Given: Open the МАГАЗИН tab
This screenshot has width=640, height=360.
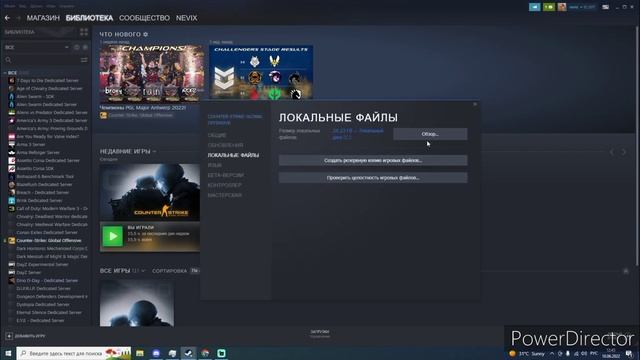Looking at the screenshot, I should point(43,18).
